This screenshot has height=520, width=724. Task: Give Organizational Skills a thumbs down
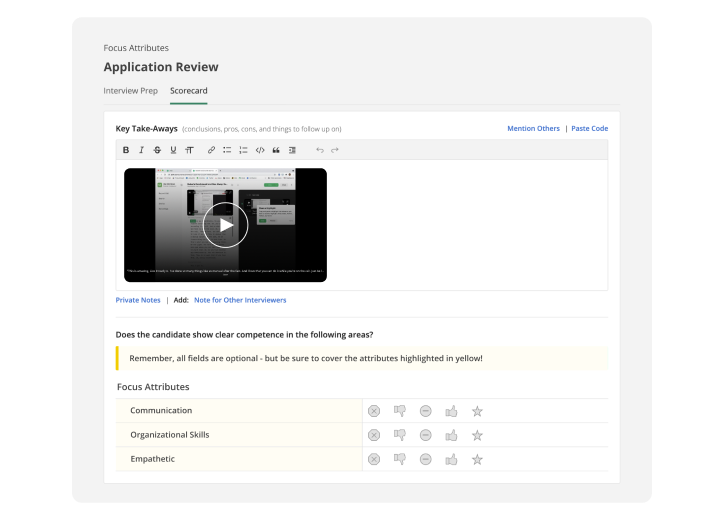click(400, 435)
